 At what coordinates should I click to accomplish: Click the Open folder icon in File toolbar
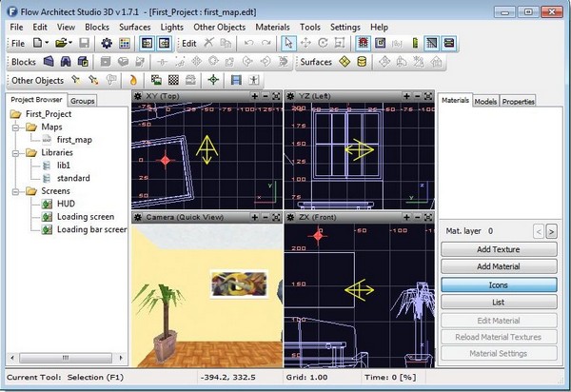(x=61, y=43)
